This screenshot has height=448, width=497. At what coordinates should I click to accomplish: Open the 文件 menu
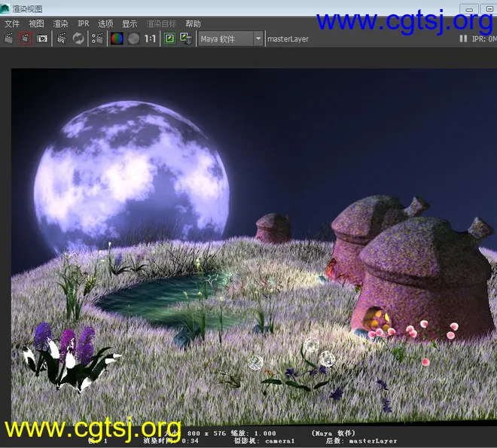12,23
